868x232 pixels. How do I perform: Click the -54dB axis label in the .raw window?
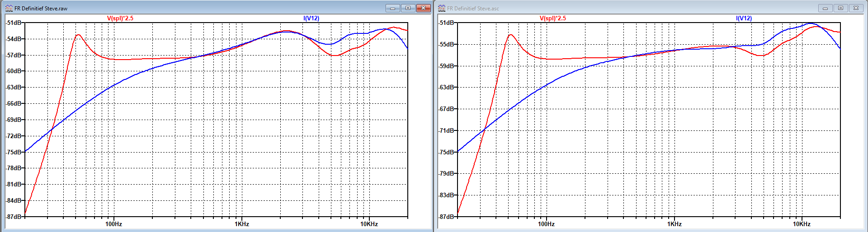click(x=14, y=39)
